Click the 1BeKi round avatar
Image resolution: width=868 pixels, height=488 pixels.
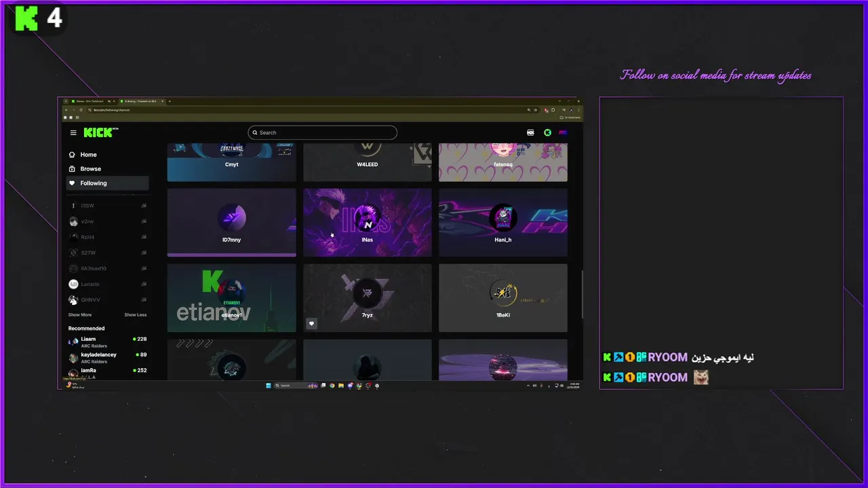coord(502,293)
